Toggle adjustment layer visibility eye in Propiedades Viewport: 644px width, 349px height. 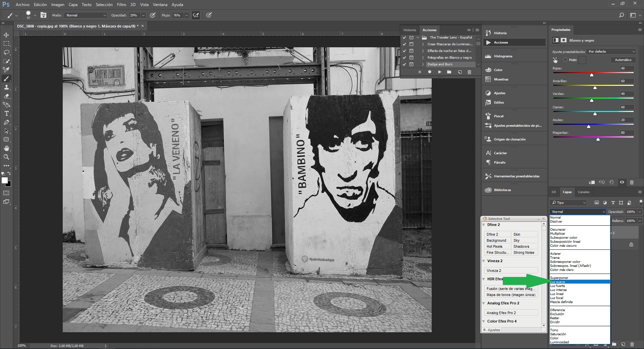[622, 182]
